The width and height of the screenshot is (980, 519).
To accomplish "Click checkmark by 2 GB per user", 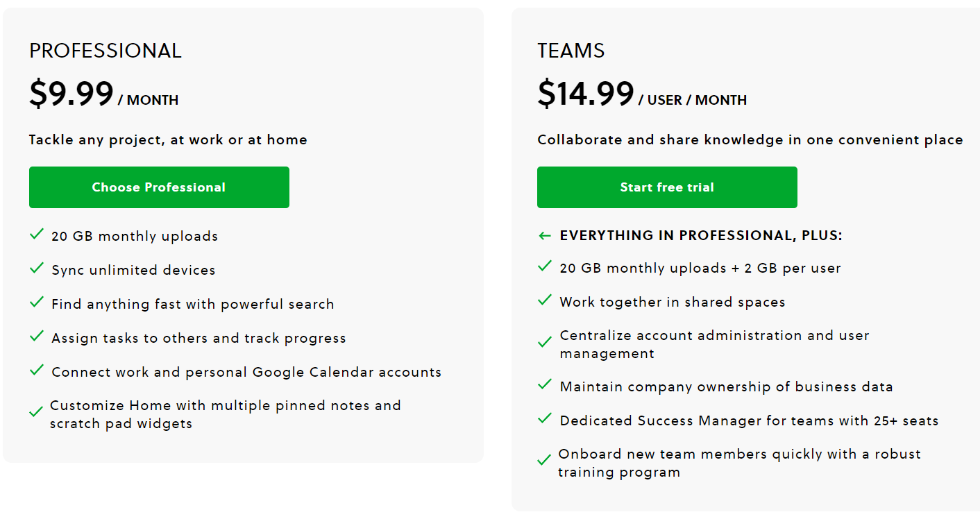I will tap(545, 266).
